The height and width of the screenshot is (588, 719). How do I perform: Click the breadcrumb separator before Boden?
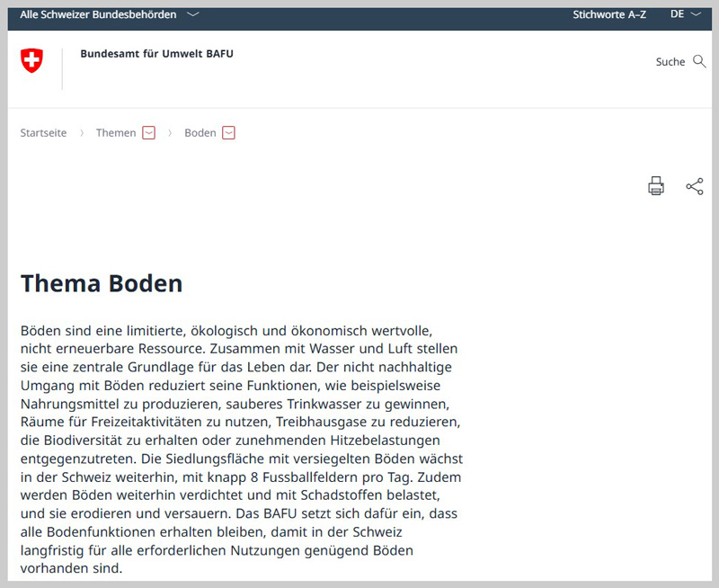pyautogui.click(x=170, y=133)
